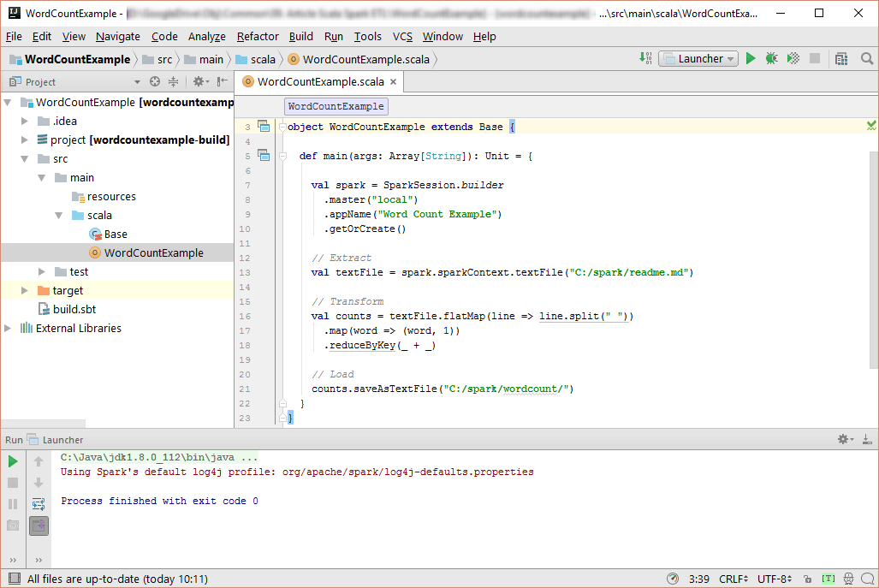Viewport: 879px width, 588px height.
Task: Open Project Structure dialog icon
Action: click(x=841, y=59)
